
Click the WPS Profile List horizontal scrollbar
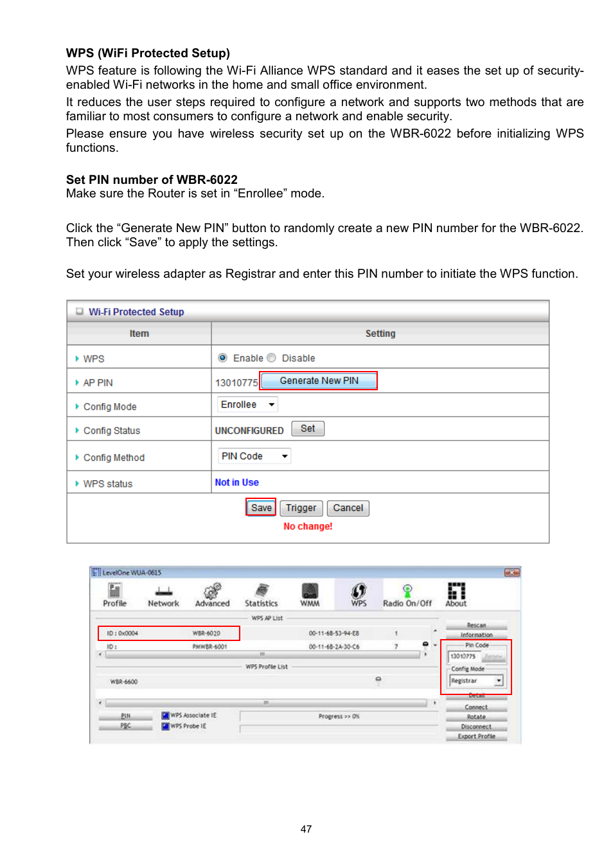[266, 703]
